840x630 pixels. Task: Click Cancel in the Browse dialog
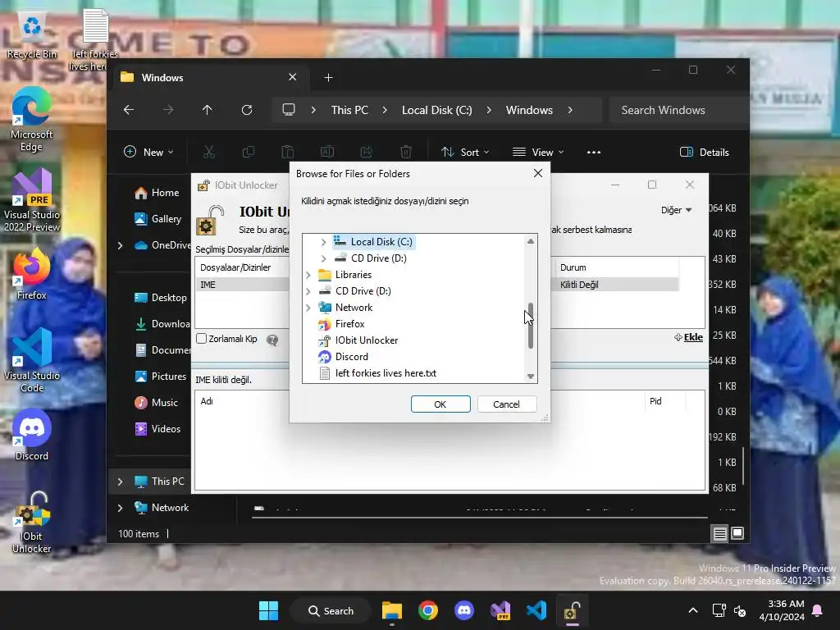(506, 404)
